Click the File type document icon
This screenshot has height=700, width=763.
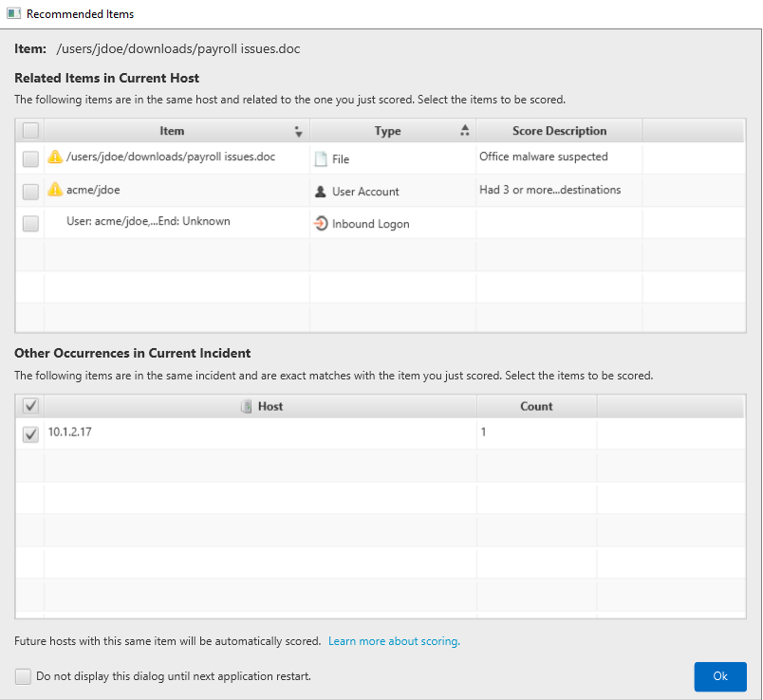tap(321, 159)
